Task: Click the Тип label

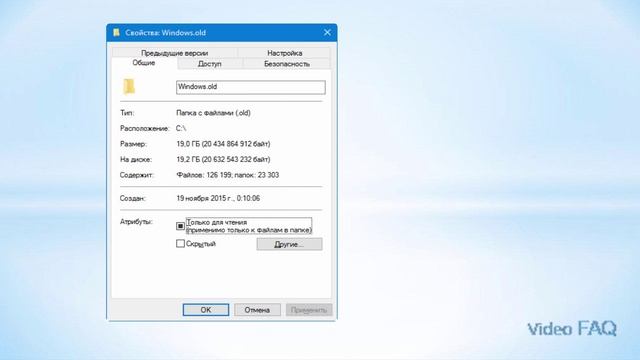Action: 127,113
